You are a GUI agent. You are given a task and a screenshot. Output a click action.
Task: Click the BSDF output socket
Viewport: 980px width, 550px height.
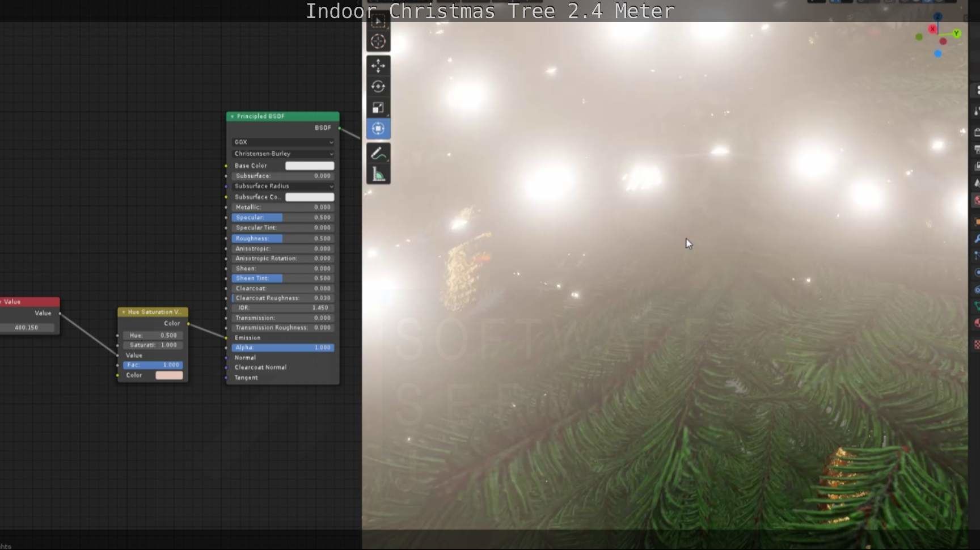pos(340,128)
